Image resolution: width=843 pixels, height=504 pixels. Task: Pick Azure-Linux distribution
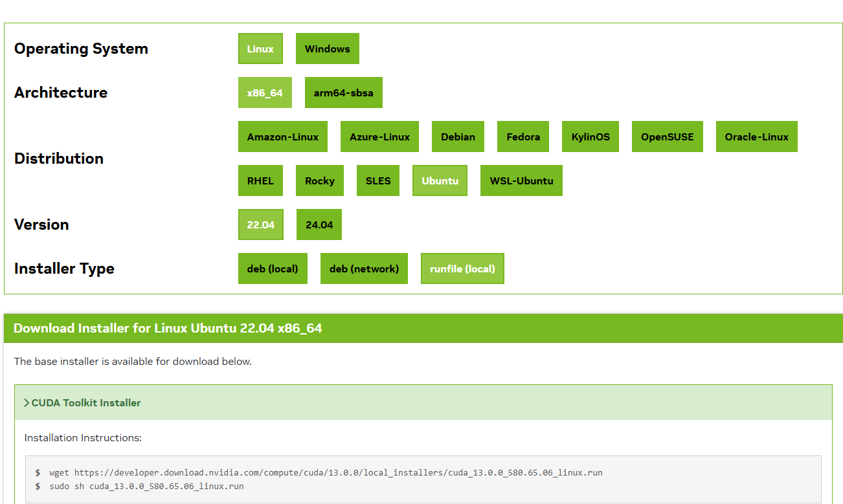coord(379,137)
